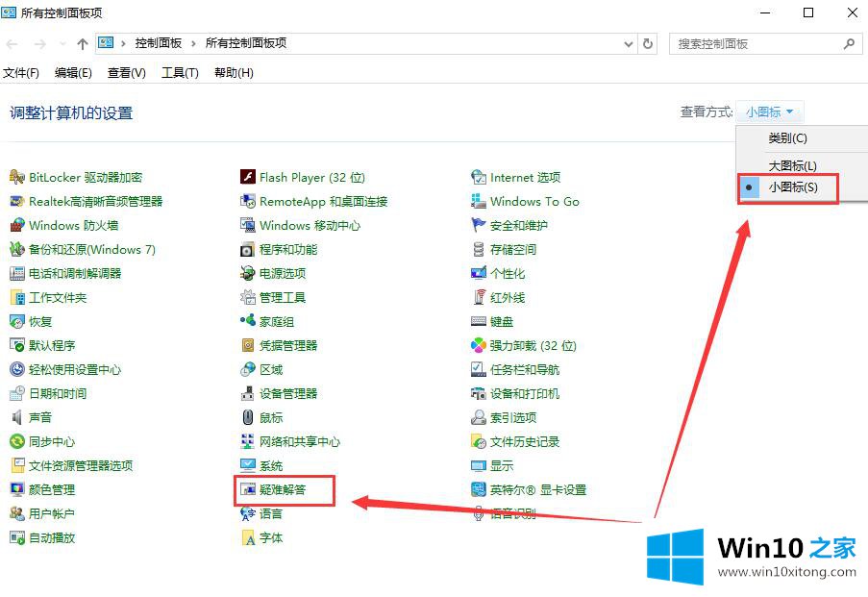Open the 帮助(H) menu
This screenshot has width=868, height=597.
[234, 73]
